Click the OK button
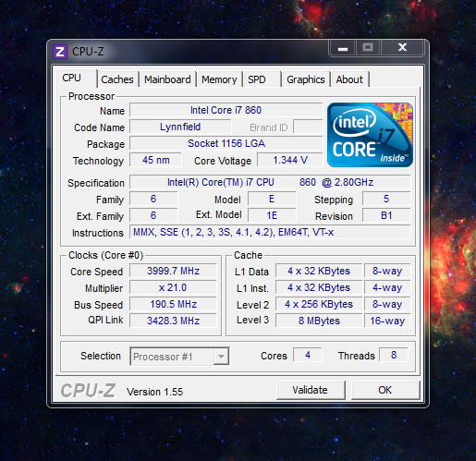Viewport: 476px width, 461px height. [385, 390]
